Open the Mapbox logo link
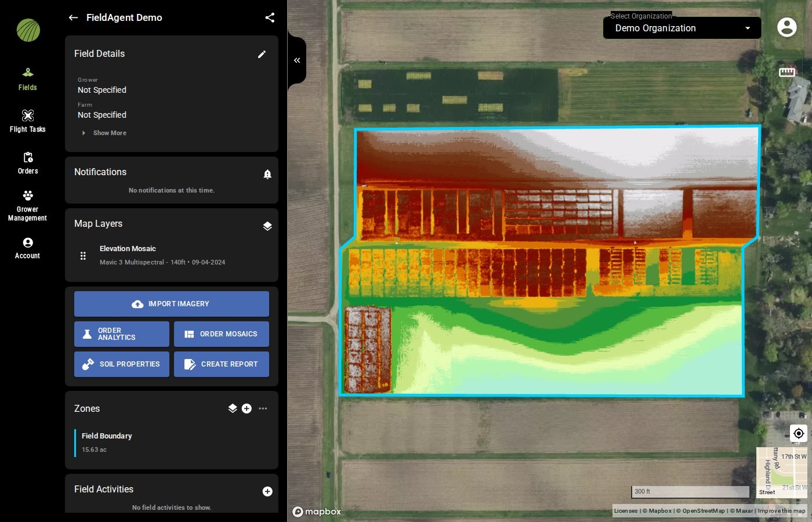This screenshot has width=812, height=522. click(317, 512)
